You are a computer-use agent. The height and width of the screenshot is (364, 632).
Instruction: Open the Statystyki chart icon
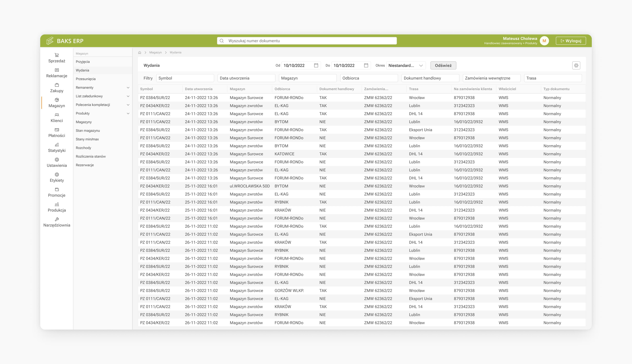coord(57,145)
